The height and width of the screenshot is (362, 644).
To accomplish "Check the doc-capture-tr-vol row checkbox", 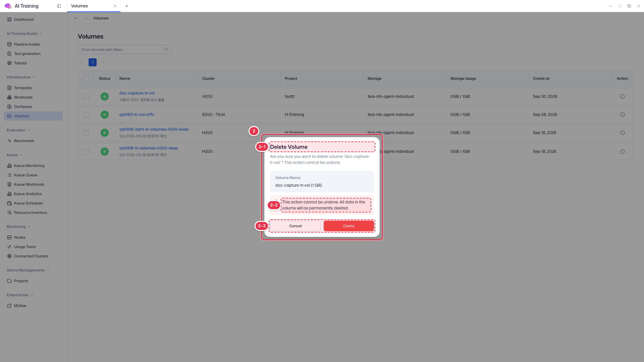I will [86, 97].
